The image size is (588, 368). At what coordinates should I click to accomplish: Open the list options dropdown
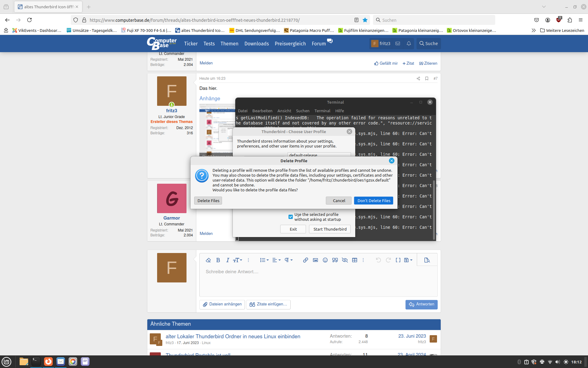[264, 260]
